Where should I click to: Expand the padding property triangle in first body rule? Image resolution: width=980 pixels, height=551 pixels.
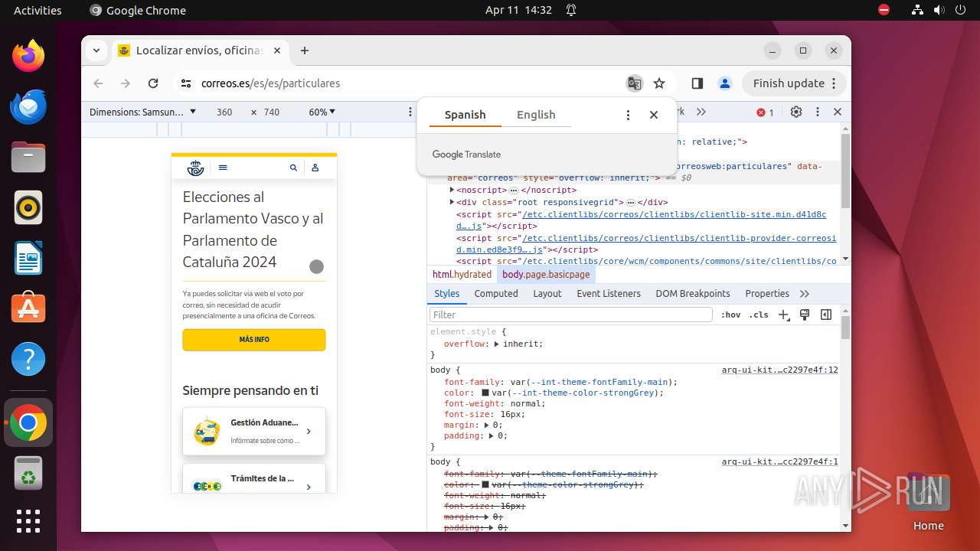tap(491, 436)
